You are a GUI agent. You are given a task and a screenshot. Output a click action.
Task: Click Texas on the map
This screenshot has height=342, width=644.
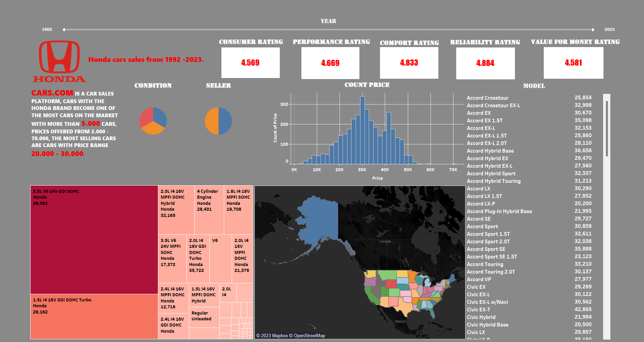point(405,306)
